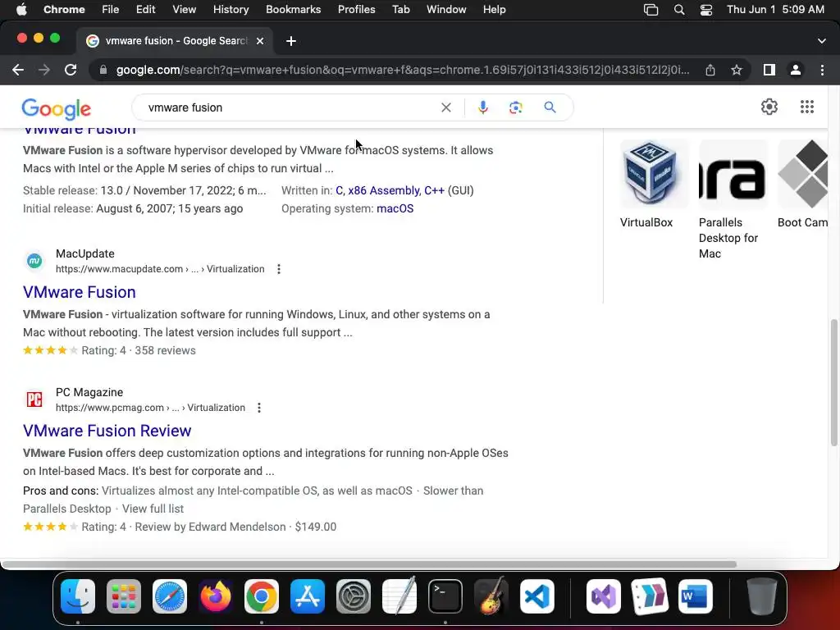This screenshot has height=630, width=840.
Task: Click the forward navigation arrow
Action: click(x=44, y=70)
